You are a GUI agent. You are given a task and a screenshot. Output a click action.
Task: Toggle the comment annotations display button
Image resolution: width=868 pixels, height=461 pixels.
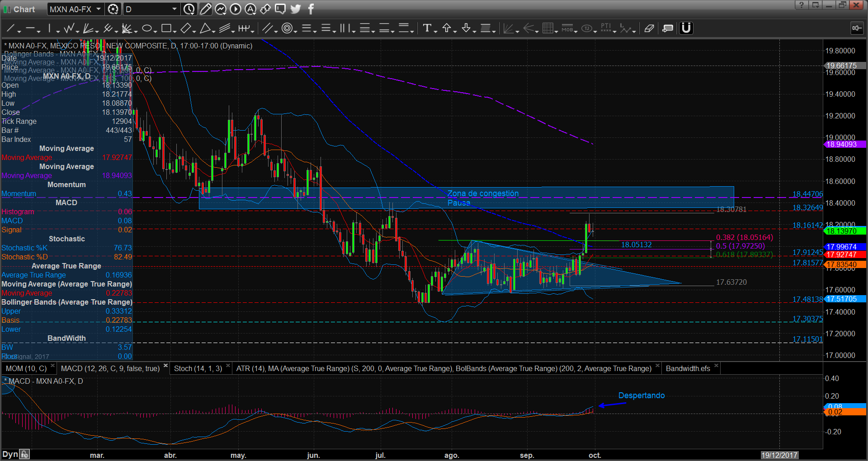click(x=668, y=28)
